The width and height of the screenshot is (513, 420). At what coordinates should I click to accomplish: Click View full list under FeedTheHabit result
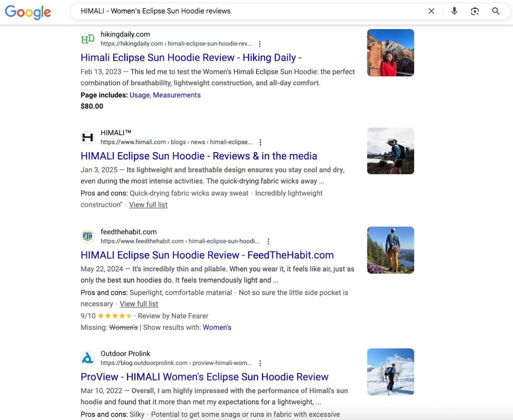pos(139,304)
